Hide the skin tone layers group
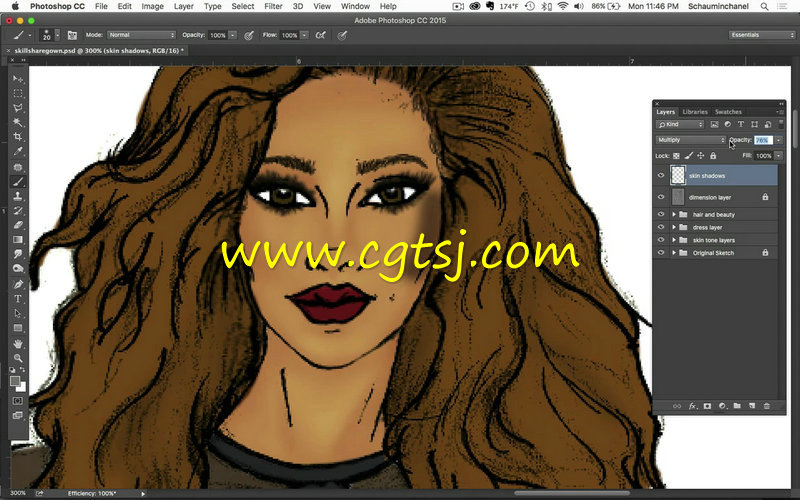 (x=661, y=240)
